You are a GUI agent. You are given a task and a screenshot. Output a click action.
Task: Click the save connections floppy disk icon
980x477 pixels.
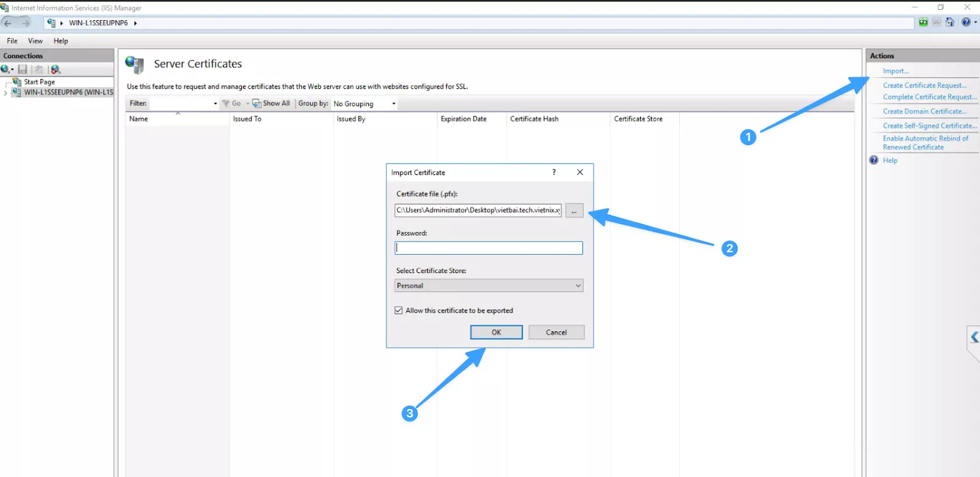click(23, 69)
